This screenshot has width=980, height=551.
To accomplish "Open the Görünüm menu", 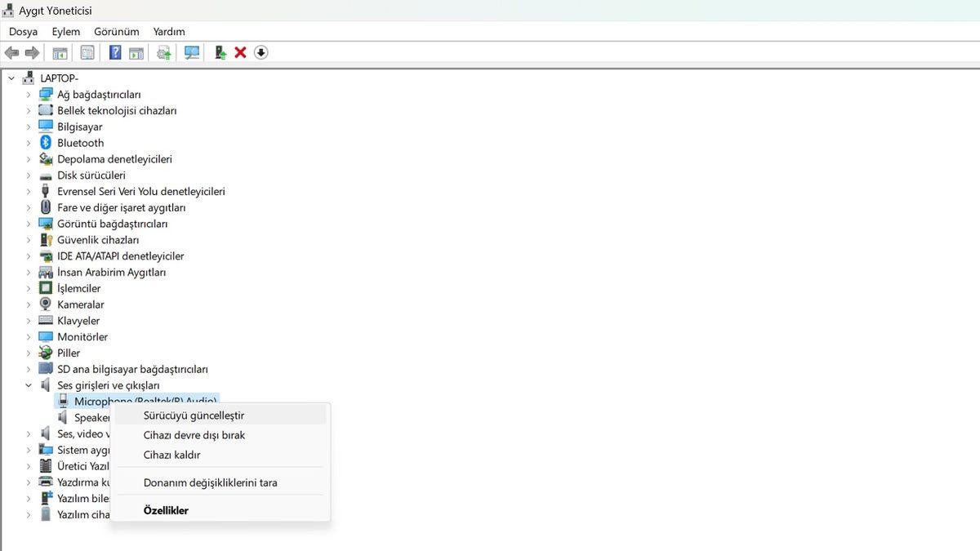I will (117, 32).
